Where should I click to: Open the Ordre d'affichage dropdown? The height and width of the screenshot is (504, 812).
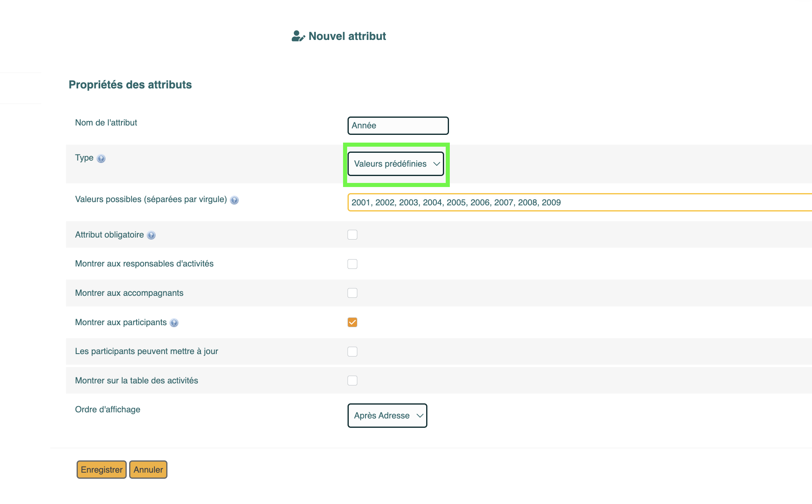pyautogui.click(x=387, y=416)
